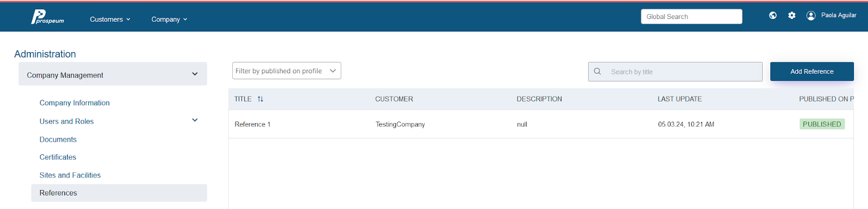The image size is (868, 209).
Task: Sort by title using arrows icon
Action: 260,99
